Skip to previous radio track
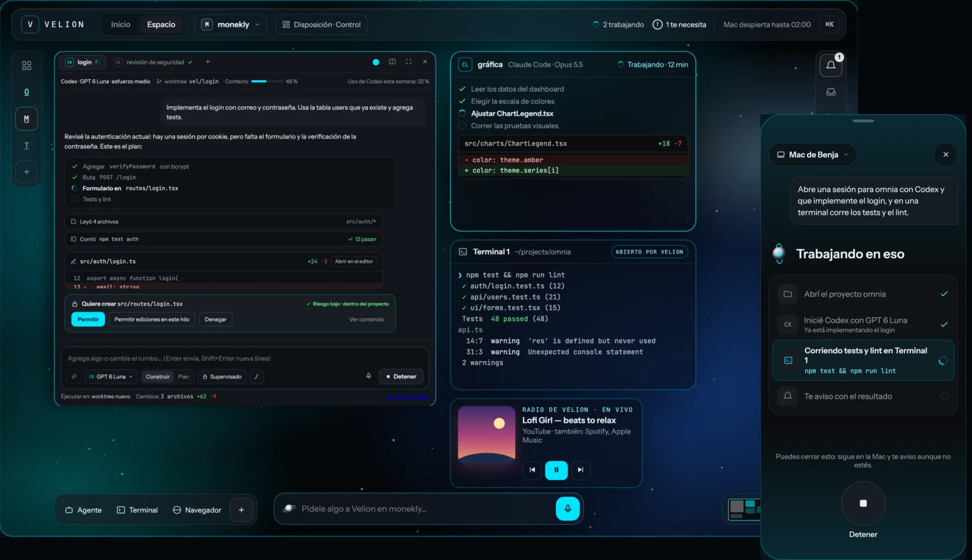Screen dimensions: 972x560 (x=532, y=470)
